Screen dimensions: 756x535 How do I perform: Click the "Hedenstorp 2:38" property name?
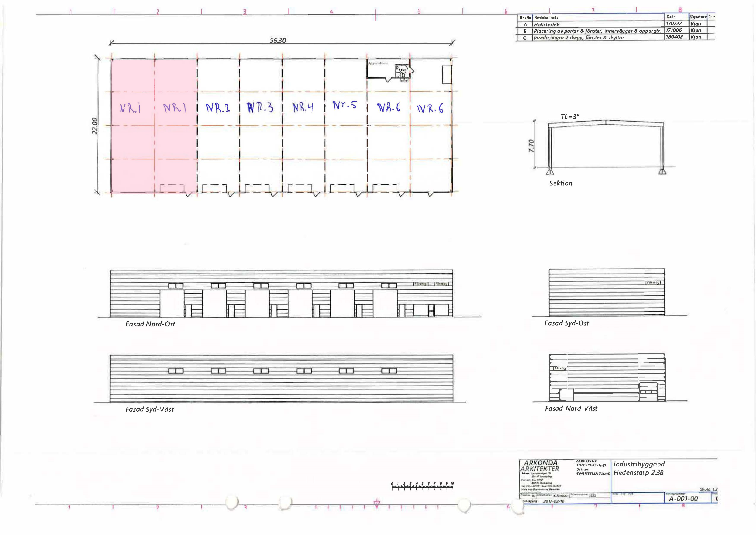click(638, 472)
